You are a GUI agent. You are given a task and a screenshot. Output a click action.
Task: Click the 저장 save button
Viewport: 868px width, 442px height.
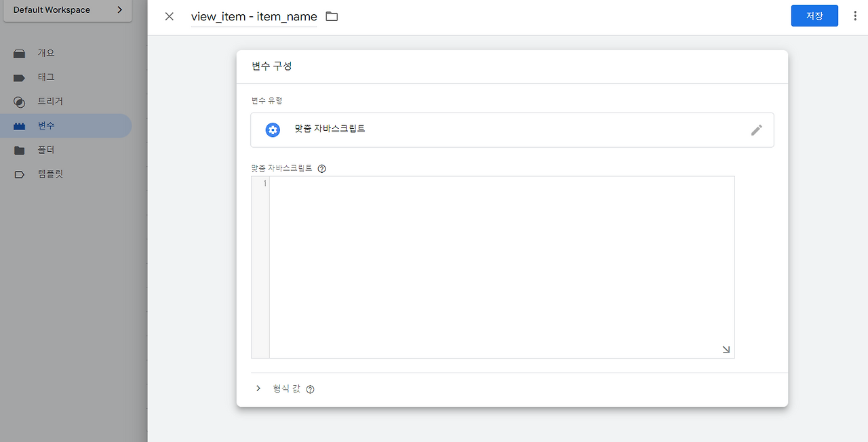pyautogui.click(x=814, y=15)
